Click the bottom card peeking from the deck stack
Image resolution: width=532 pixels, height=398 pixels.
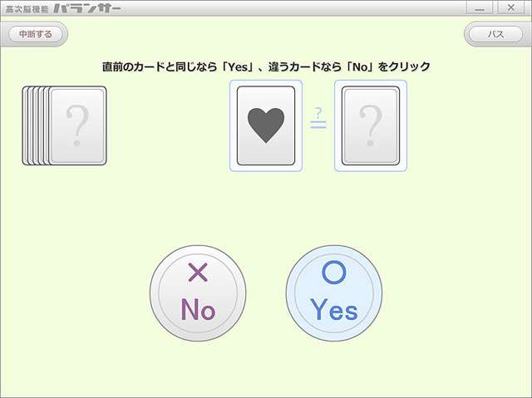[x=24, y=125]
